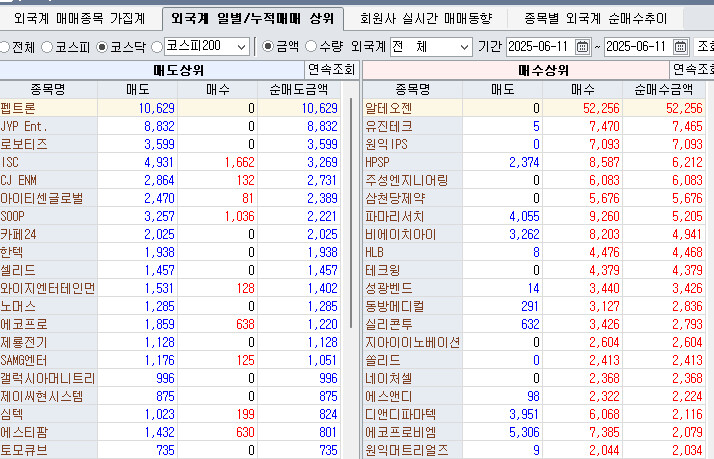Open the start date calendar picker

coord(582,47)
